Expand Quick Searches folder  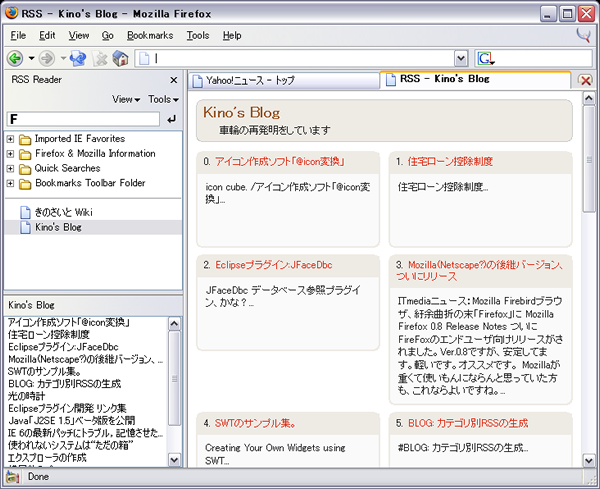(10, 169)
